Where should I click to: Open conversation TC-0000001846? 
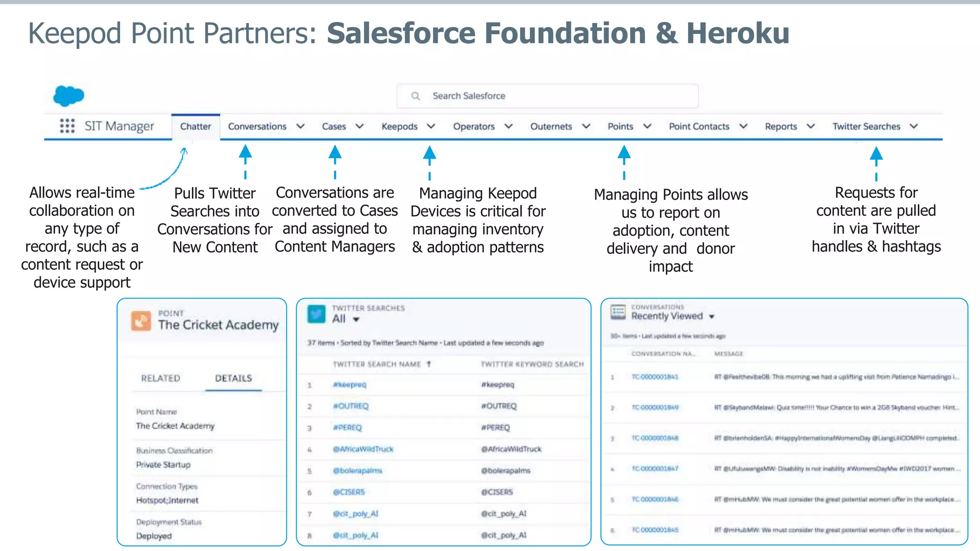coord(655,499)
